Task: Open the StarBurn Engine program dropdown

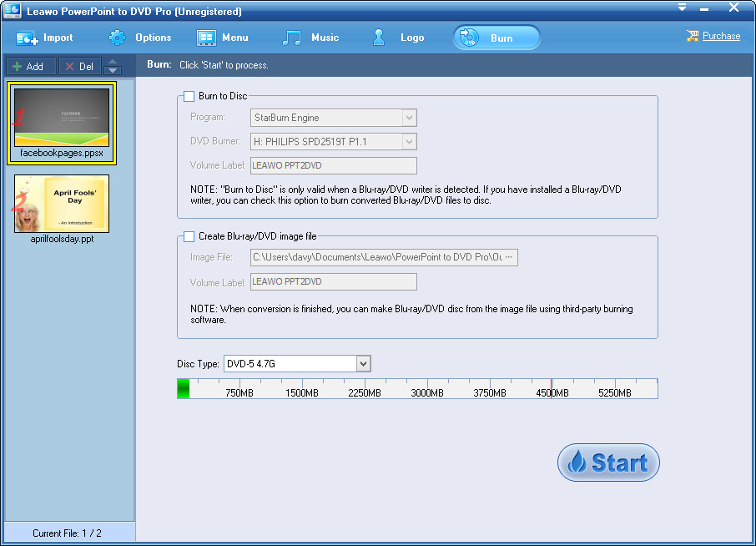Action: (409, 118)
